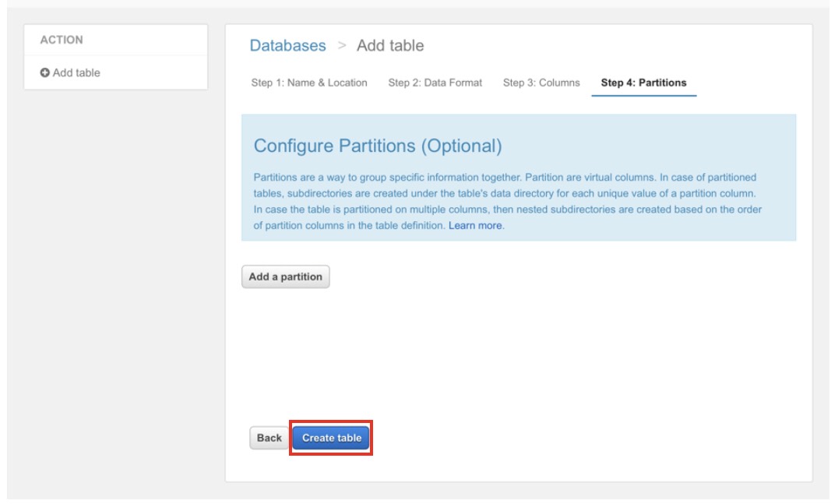Image resolution: width=831 pixels, height=504 pixels.
Task: Switch to Step 1: Name & Location
Action: 308,83
